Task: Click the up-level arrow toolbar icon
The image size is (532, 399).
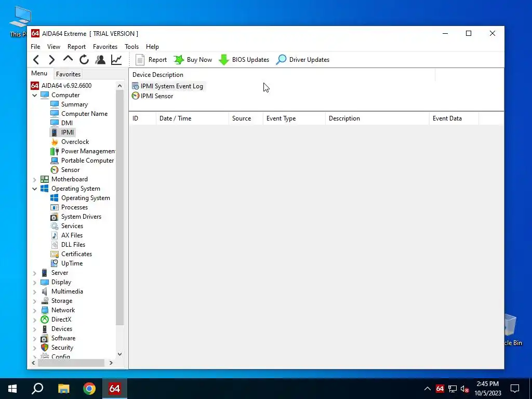Action: pos(68,59)
